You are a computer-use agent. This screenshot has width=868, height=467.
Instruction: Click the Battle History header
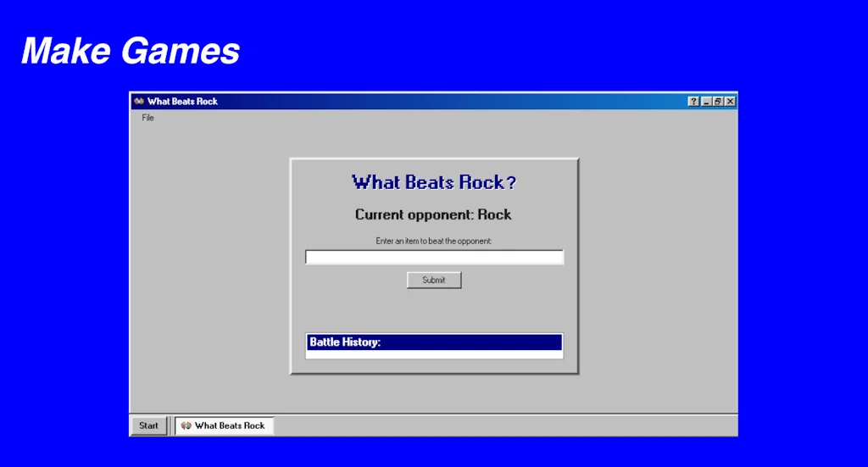click(435, 342)
